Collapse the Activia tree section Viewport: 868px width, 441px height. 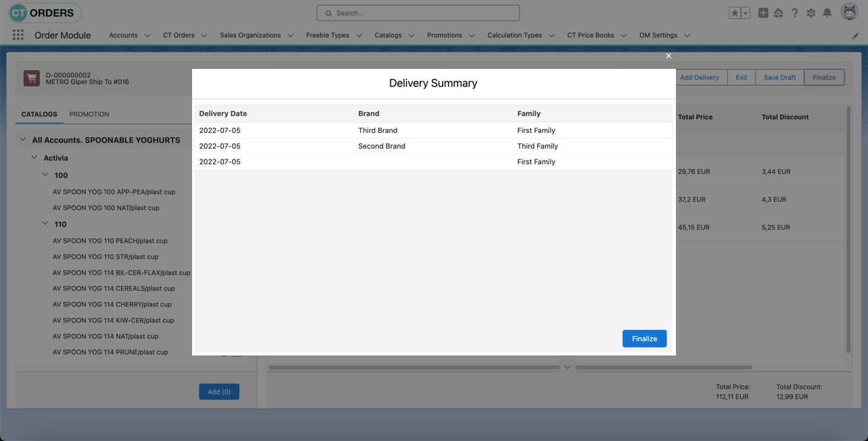pyautogui.click(x=34, y=157)
